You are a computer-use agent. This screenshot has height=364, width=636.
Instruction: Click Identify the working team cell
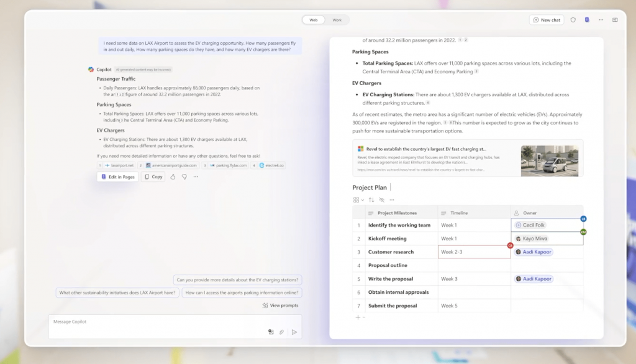401,225
